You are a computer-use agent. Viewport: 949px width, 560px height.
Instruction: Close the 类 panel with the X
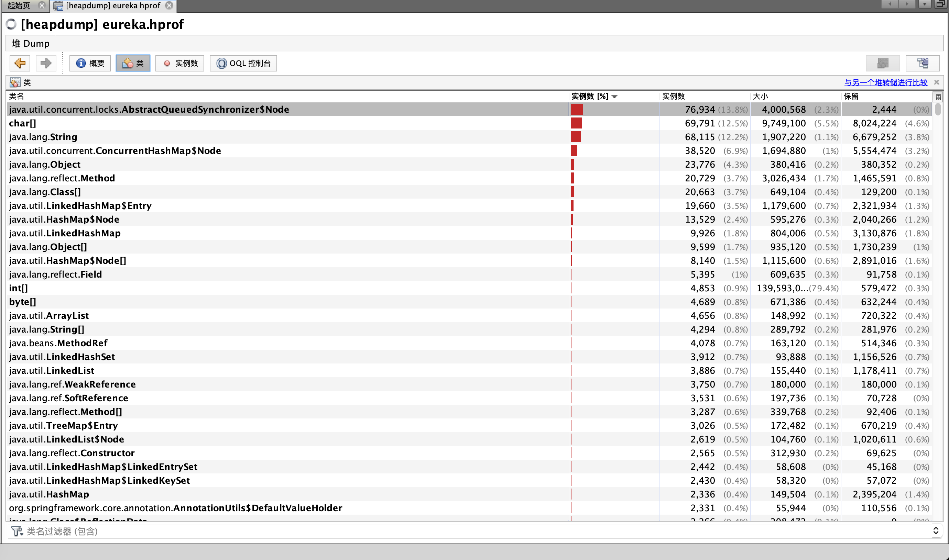click(937, 82)
